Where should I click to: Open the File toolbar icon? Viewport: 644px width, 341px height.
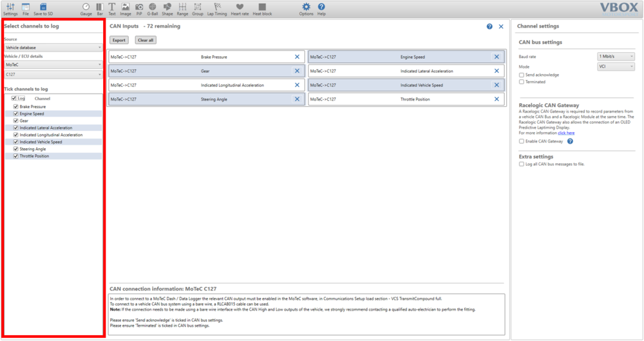[x=26, y=9]
